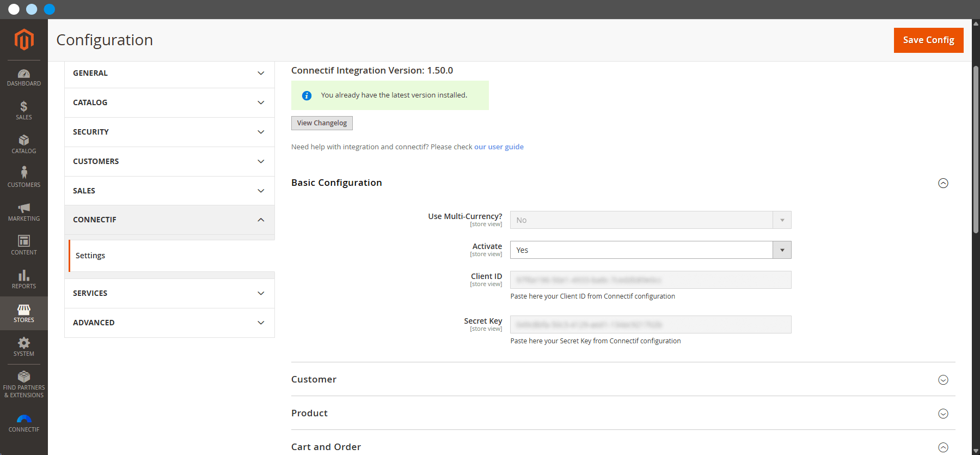Expand the ADVANCED config section
This screenshot has width=980, height=455.
(x=169, y=323)
